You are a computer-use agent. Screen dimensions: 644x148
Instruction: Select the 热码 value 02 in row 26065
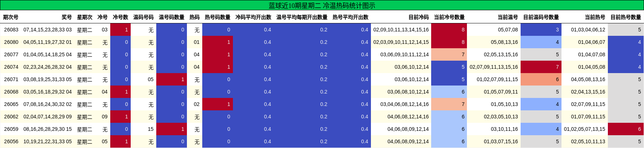(x=196, y=104)
